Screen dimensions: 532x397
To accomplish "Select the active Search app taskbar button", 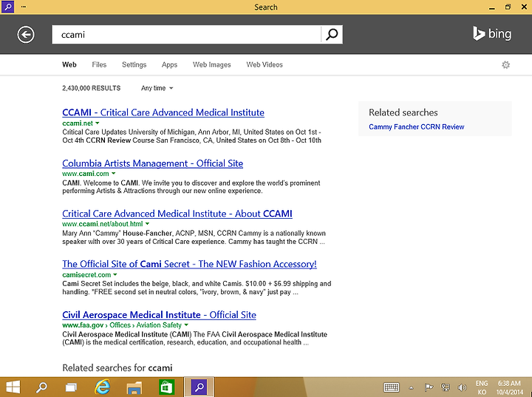I will coord(199,387).
